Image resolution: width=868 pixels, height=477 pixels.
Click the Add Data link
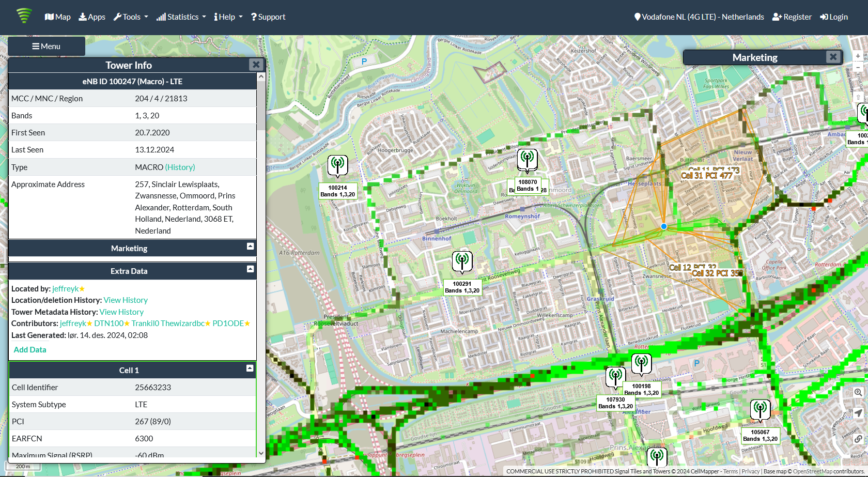[x=30, y=350]
